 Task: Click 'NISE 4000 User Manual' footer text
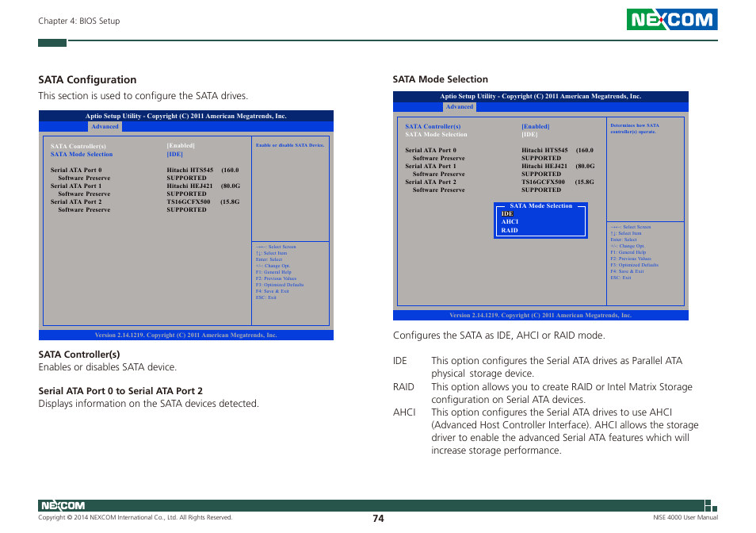(x=685, y=518)
